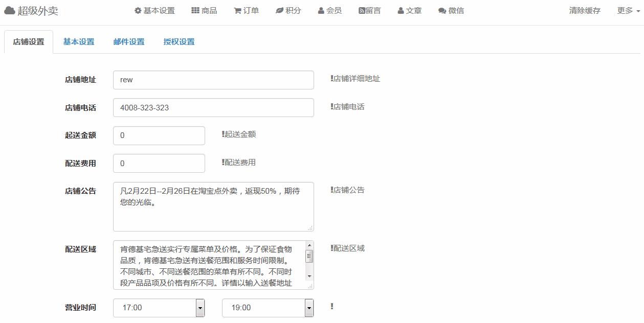Click the RSS icon for 留言
Screen dimensions: 644x323
tap(362, 11)
